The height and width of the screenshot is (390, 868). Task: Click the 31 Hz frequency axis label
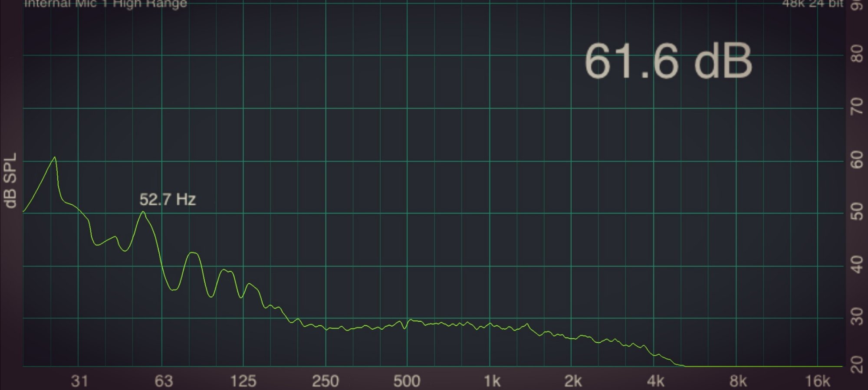point(79,381)
